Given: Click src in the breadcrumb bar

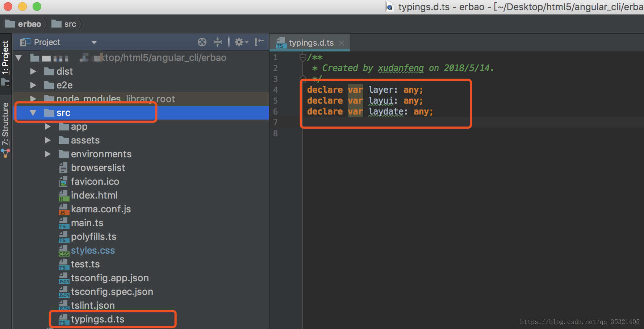Looking at the screenshot, I should [64, 24].
